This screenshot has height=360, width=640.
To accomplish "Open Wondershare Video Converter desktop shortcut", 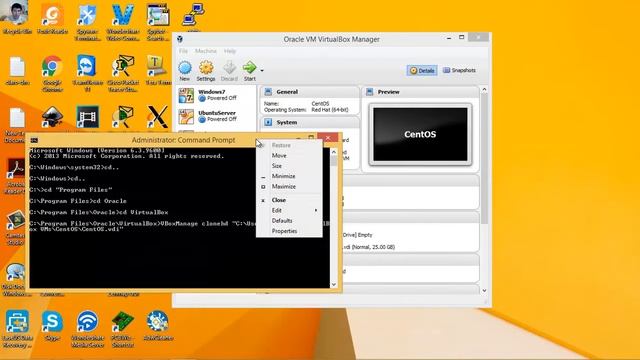I will (123, 22).
